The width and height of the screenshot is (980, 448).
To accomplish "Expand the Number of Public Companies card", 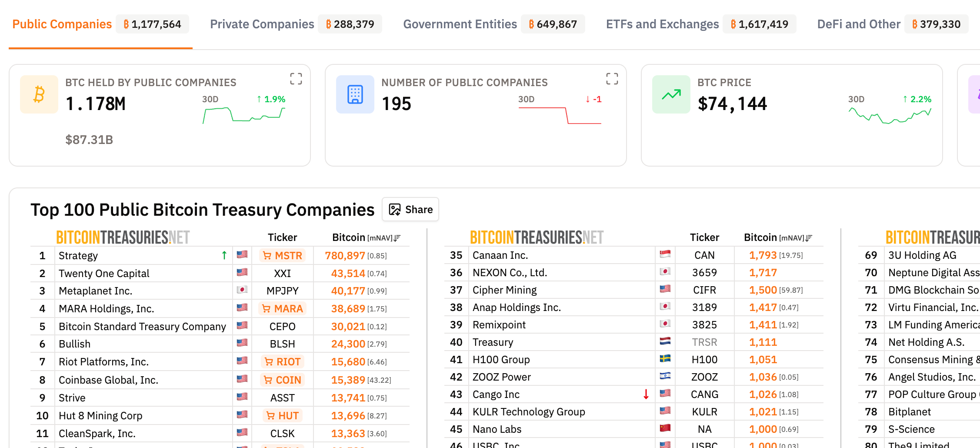I will [612, 79].
